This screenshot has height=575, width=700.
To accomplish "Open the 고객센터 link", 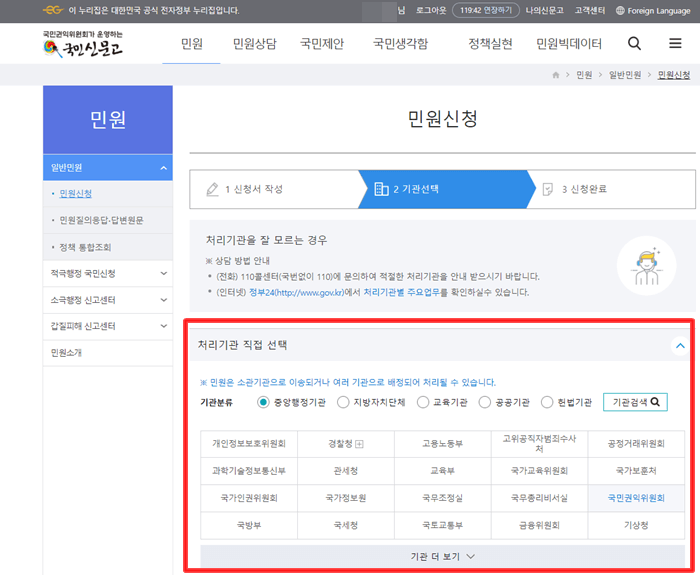I will (x=589, y=10).
